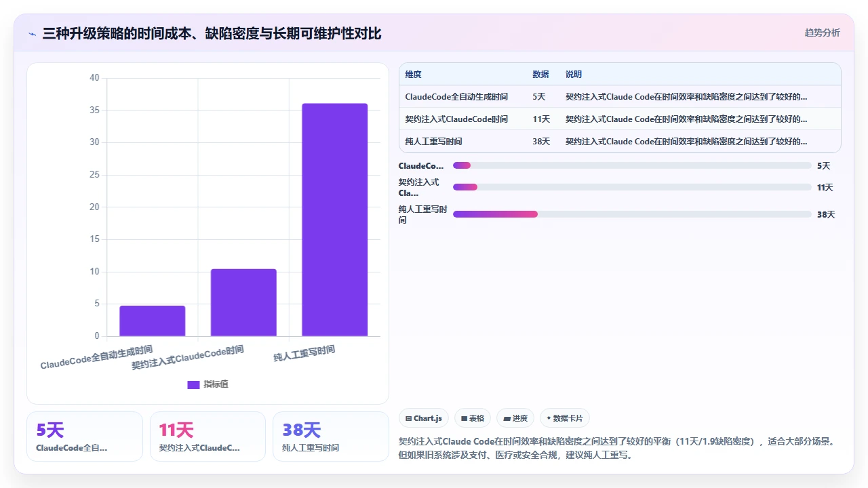Click the 5天 progress bar

pyautogui.click(x=632, y=165)
